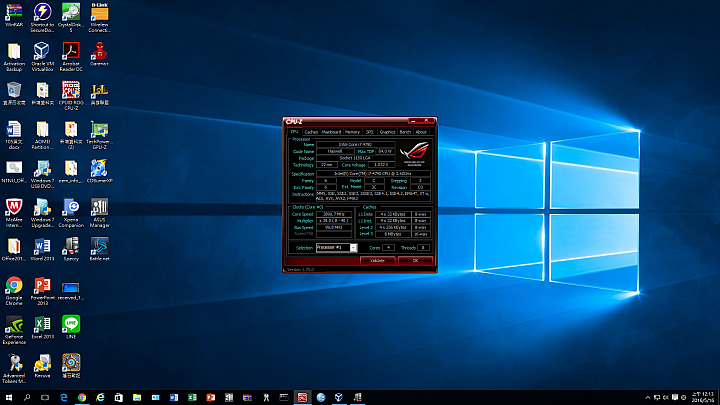Go to the SPD tab
Image resolution: width=720 pixels, height=405 pixels.
[369, 131]
